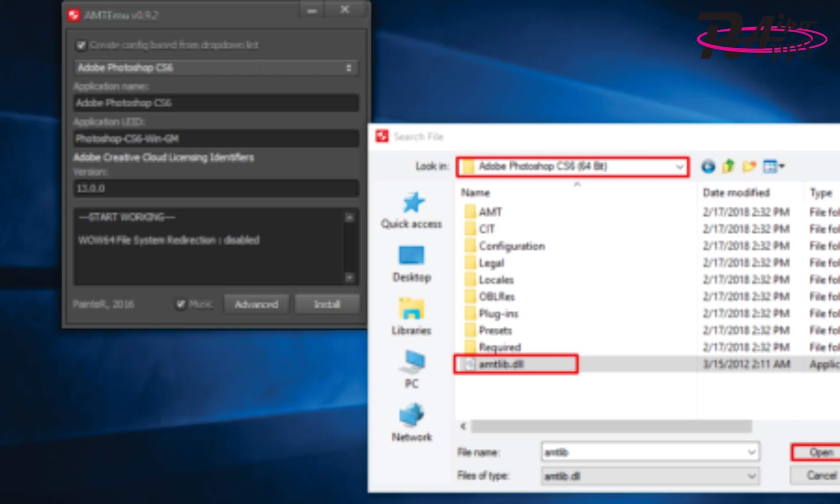
Task: Open the Files of type dropdown
Action: click(650, 476)
